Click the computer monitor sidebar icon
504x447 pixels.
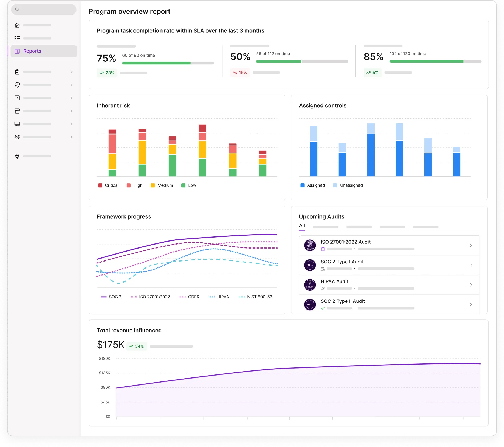point(17,124)
